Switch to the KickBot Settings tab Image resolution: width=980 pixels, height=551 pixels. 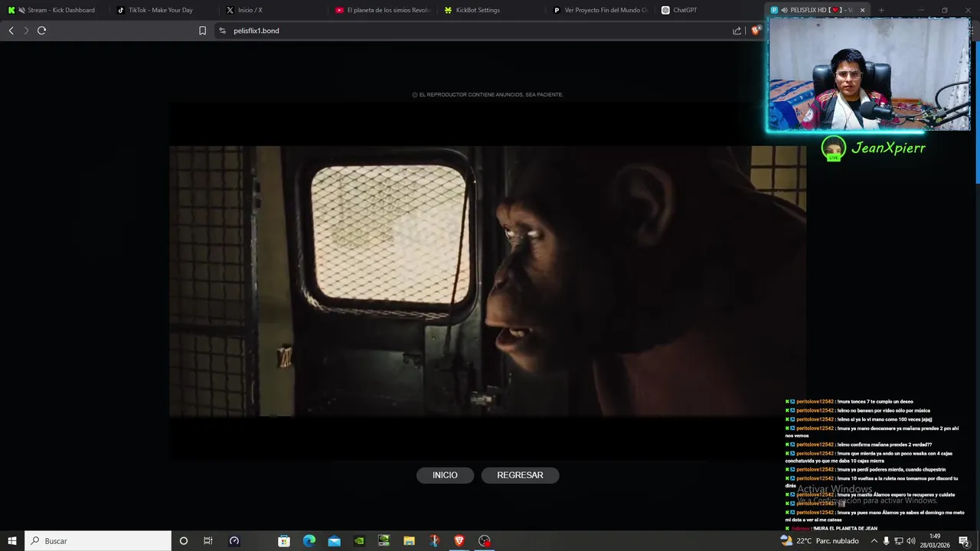(491, 10)
